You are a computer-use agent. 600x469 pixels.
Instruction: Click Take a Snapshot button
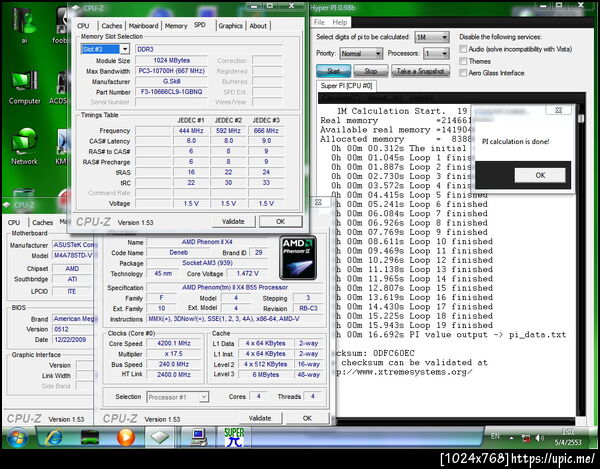(x=420, y=71)
